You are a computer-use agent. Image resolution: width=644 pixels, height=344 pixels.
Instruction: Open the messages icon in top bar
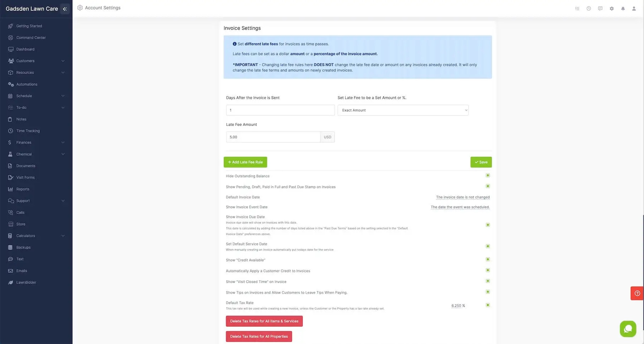pos(600,9)
